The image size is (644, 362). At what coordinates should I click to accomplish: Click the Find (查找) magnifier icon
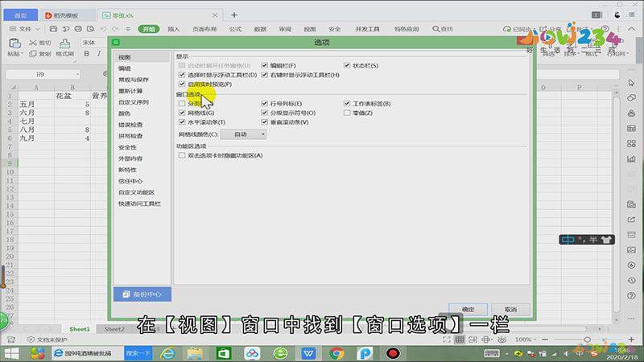[x=436, y=29]
